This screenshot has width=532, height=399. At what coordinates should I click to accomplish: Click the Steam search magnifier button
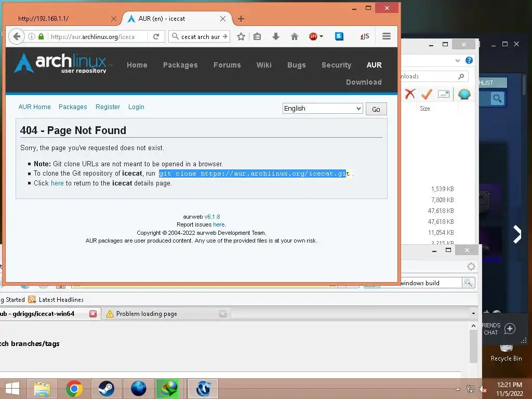497,99
